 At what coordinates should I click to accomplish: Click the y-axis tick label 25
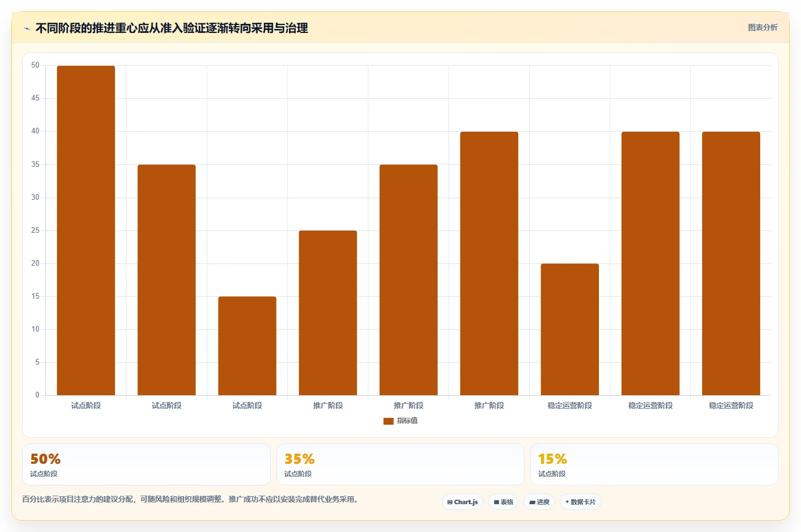[x=36, y=231]
